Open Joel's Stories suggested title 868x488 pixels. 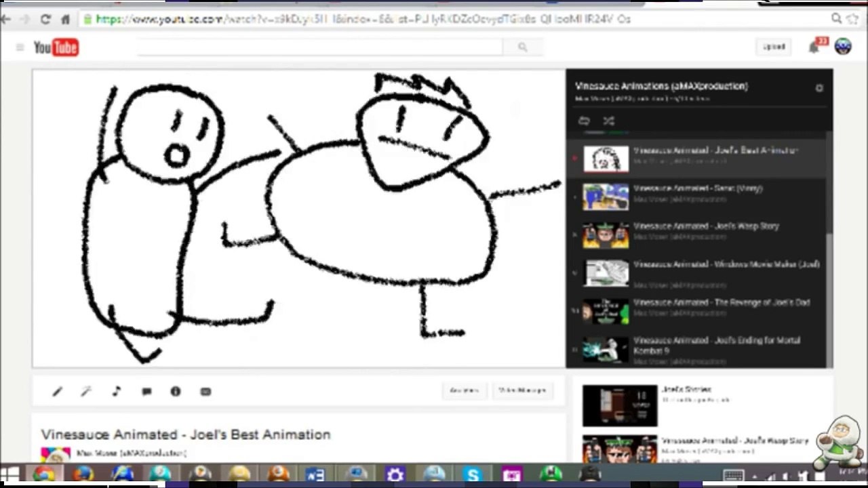(x=686, y=390)
